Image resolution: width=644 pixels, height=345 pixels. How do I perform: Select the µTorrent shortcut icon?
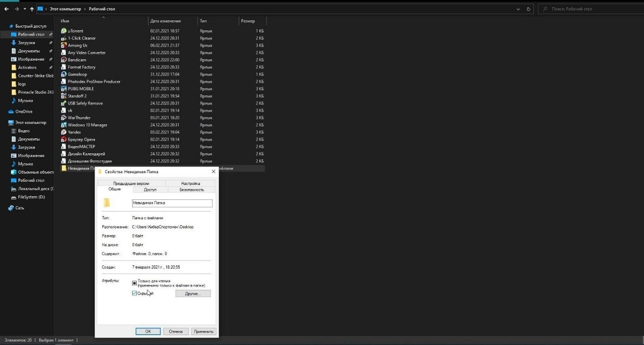point(64,31)
